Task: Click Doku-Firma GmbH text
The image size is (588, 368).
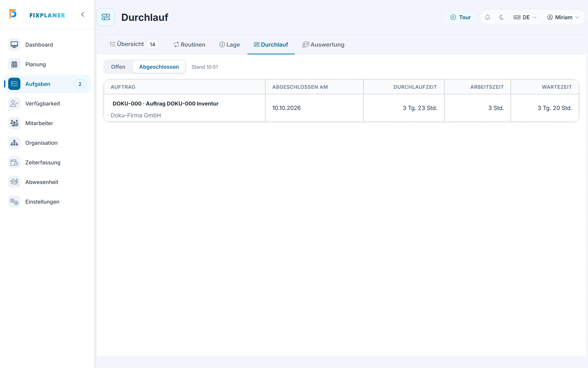Action: tap(136, 115)
